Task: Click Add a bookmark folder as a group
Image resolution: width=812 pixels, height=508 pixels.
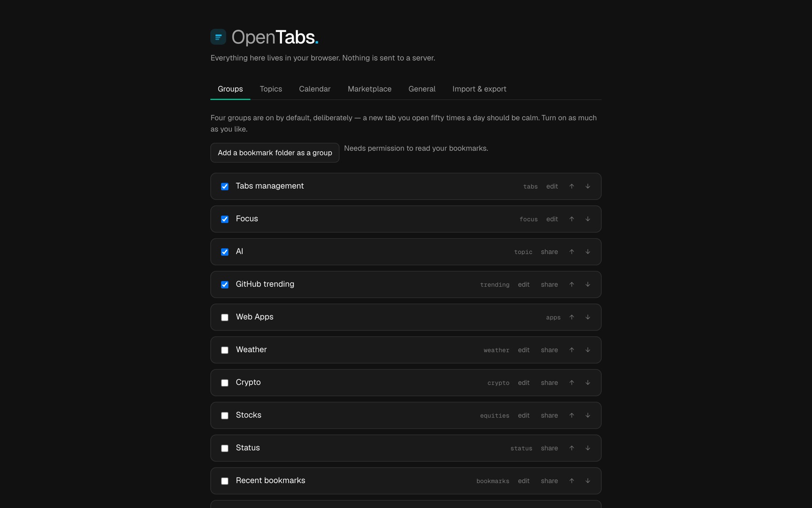Action: pos(275,153)
